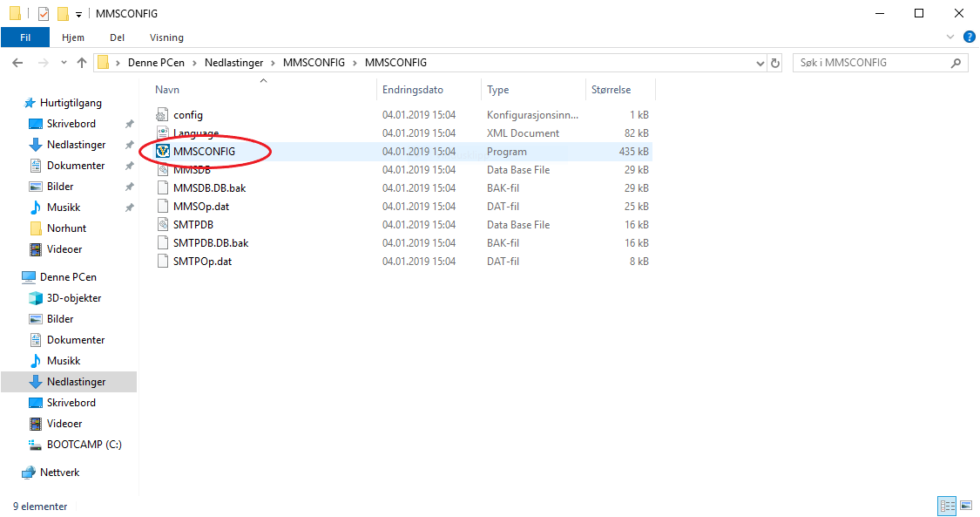Open pinned Nedlastinger under Hurtigtilgang

(77, 145)
